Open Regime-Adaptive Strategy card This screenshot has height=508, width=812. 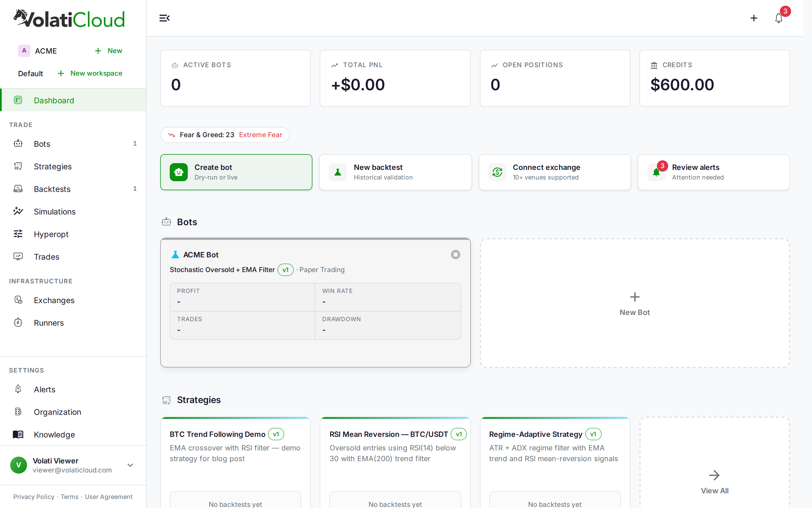(555, 462)
